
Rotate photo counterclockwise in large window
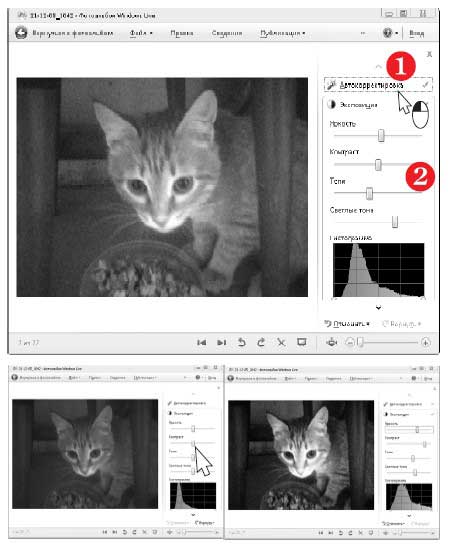[242, 342]
